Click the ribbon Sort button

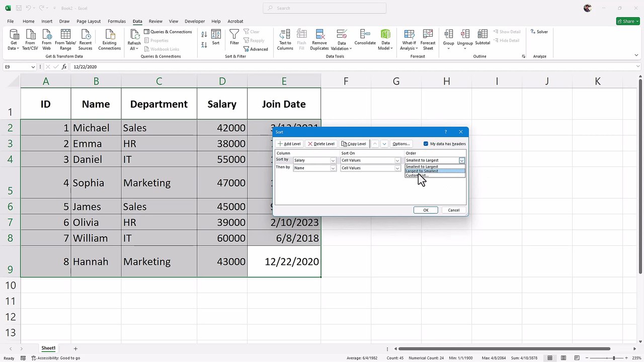216,38
